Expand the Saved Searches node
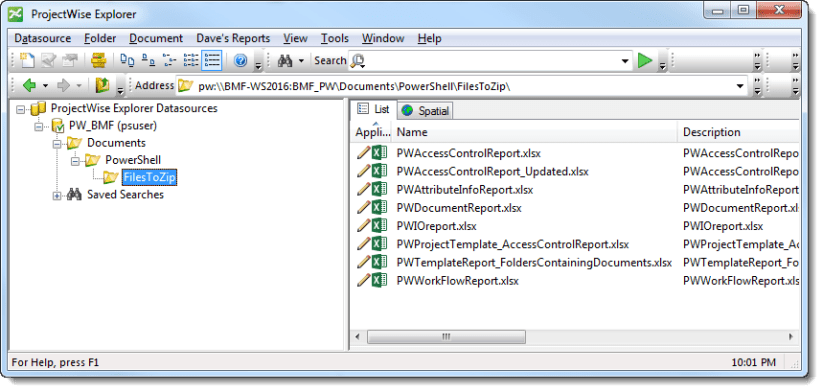Screen dimensions: 823x392 coord(57,195)
